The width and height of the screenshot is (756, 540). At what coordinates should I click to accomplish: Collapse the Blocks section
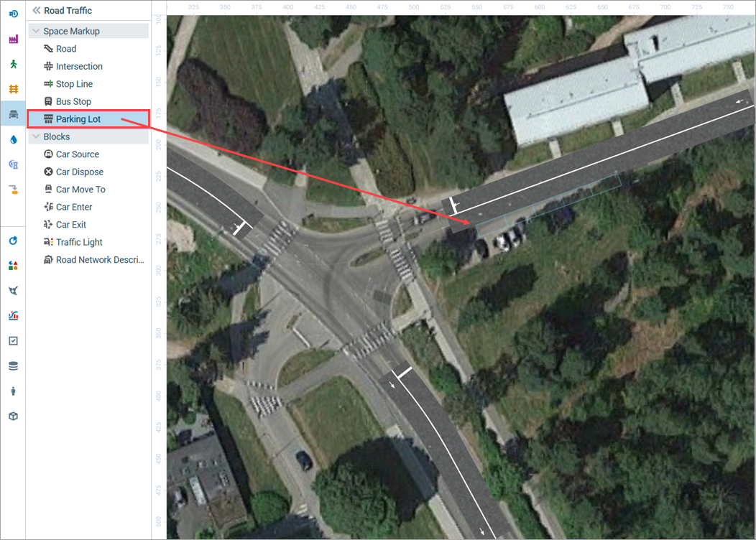[36, 136]
